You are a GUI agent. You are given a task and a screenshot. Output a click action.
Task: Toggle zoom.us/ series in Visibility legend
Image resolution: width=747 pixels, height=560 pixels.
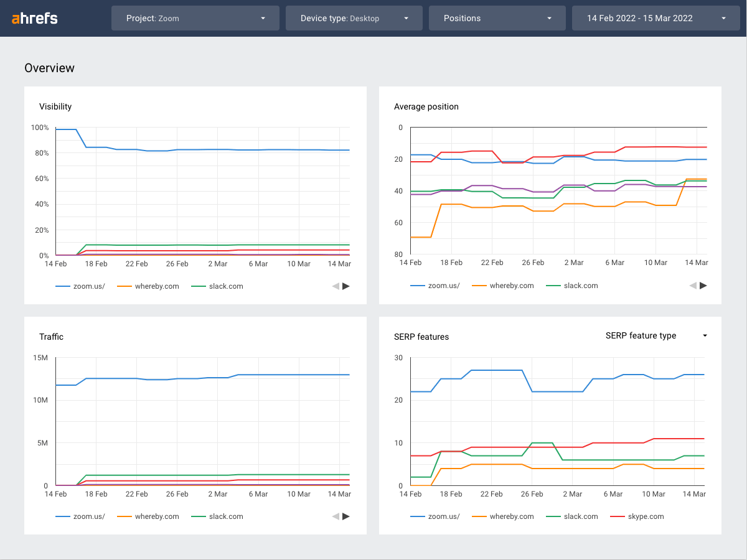click(88, 286)
